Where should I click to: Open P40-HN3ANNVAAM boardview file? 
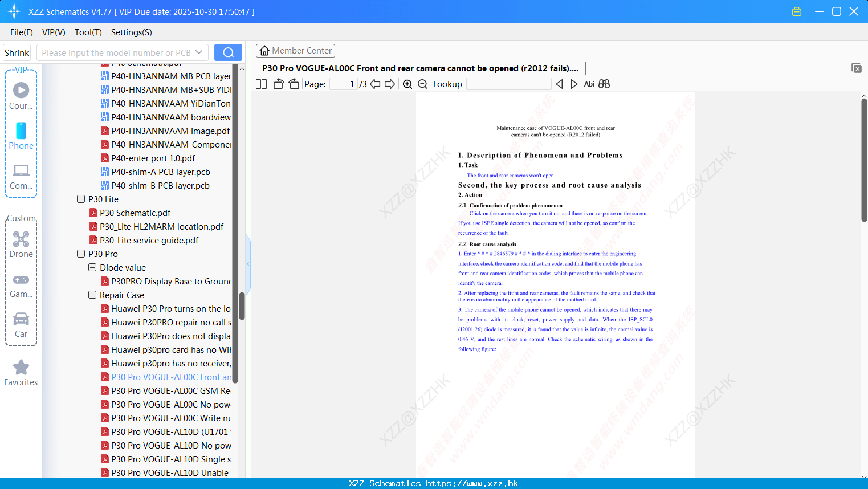(x=166, y=117)
